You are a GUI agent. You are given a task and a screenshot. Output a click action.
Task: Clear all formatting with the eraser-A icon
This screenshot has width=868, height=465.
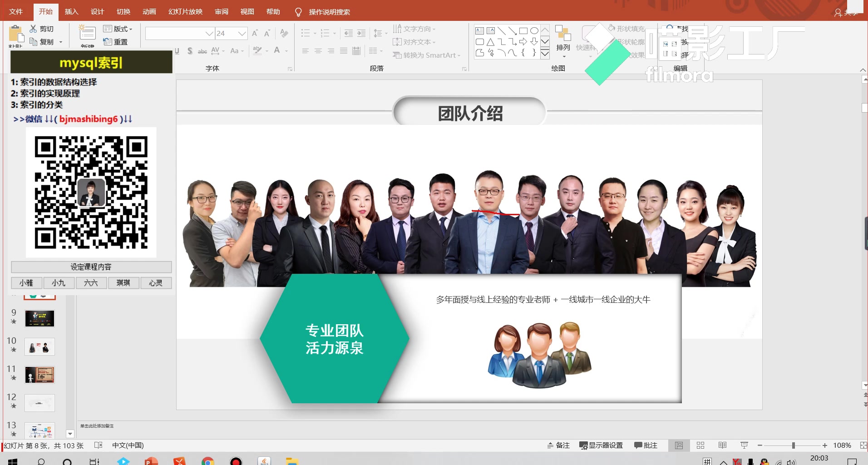coord(284,33)
